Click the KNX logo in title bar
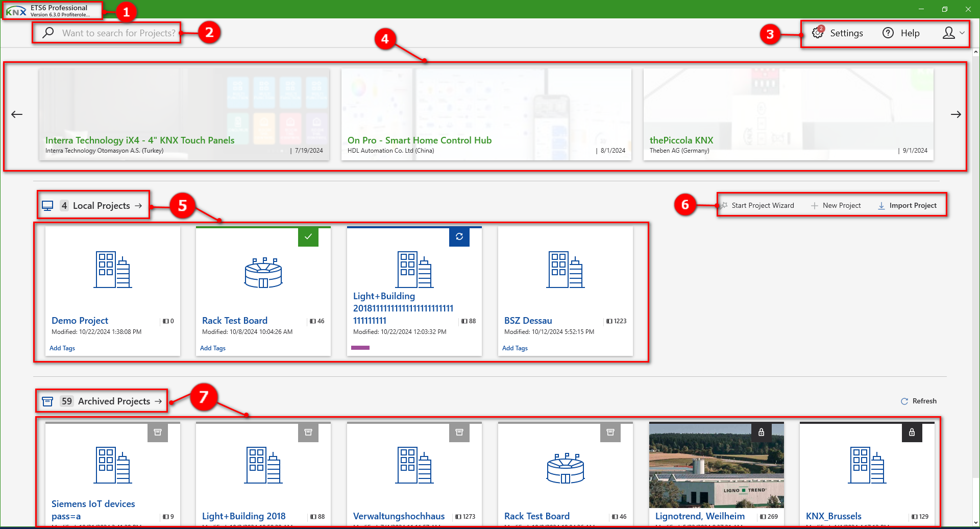Screen dimensions: 980x529 [16, 11]
